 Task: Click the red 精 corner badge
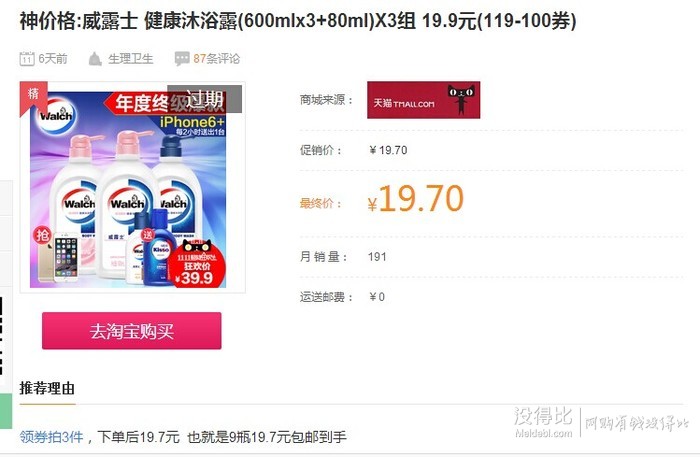coord(33,96)
